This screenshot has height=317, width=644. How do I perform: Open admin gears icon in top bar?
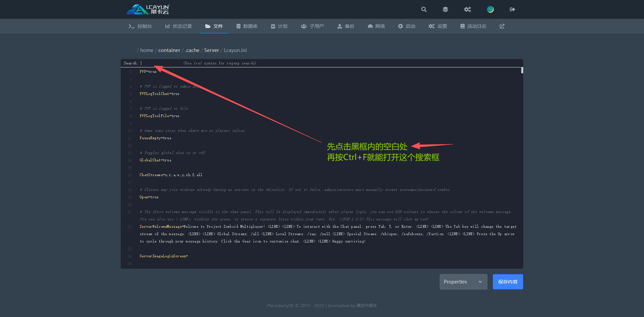click(468, 9)
